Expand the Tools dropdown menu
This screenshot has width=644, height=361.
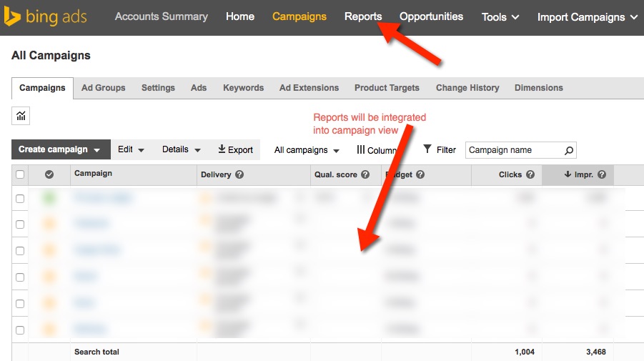(500, 17)
